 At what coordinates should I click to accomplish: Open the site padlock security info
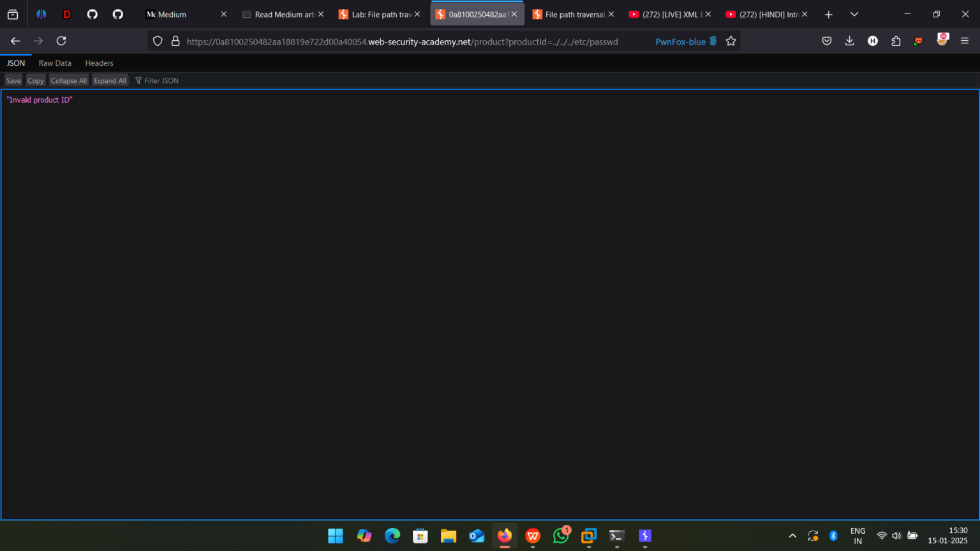click(175, 41)
